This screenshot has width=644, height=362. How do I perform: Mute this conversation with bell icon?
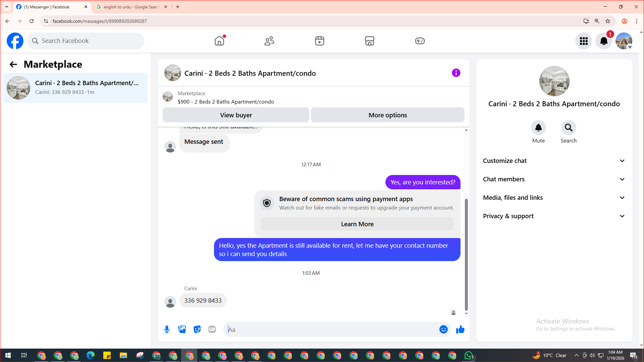(538, 128)
